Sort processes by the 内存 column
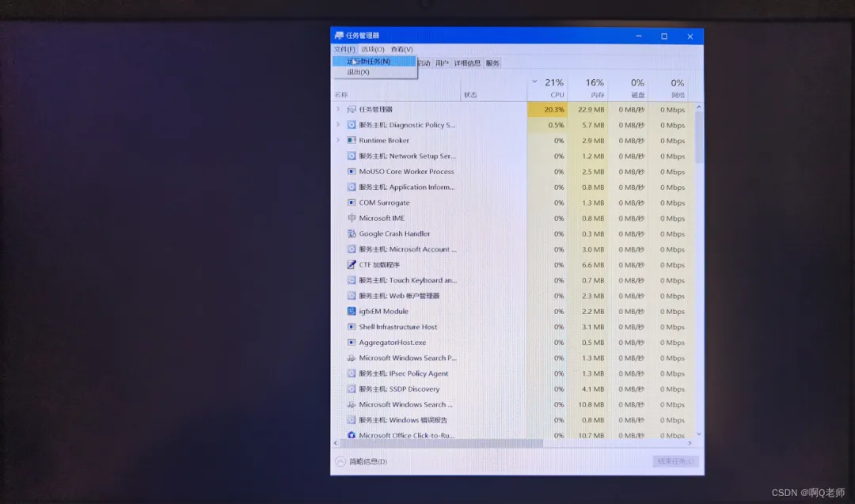Screen dimensions: 855x504 tap(595, 89)
